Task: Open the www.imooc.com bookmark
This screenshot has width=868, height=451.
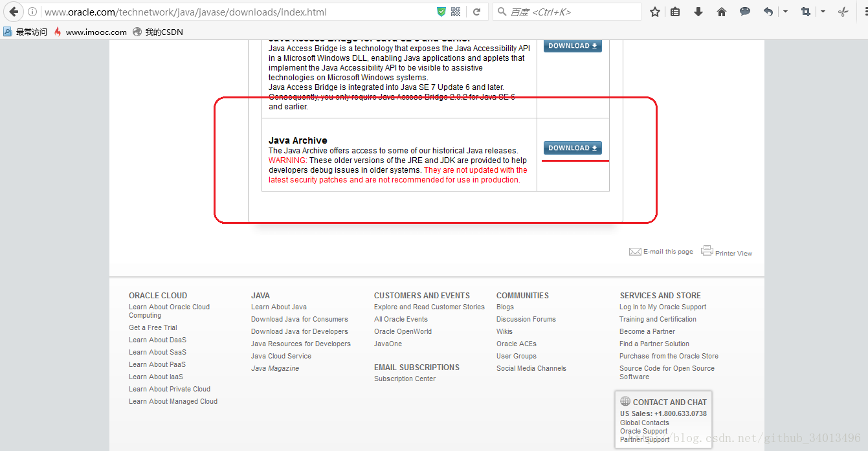Action: (91, 32)
